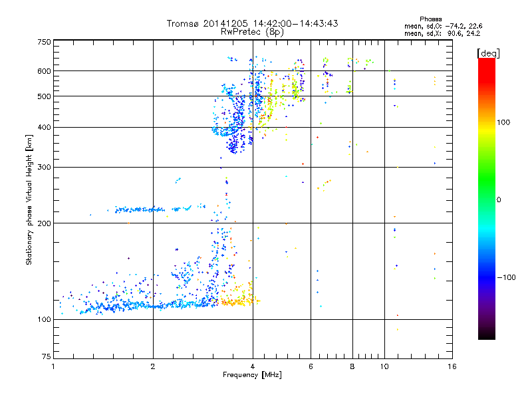Click the colorbar tick label '-100'

[x=506, y=277]
